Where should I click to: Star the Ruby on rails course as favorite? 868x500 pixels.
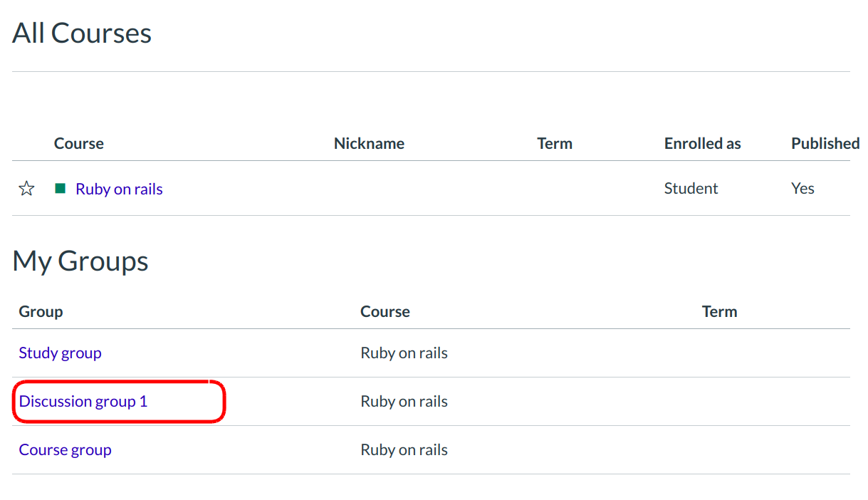pyautogui.click(x=26, y=189)
